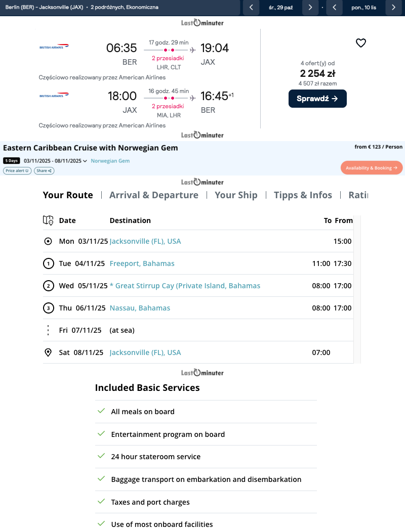This screenshot has height=532, width=405.
Task: Select the Tipps & Infos tab
Action: pos(303,195)
